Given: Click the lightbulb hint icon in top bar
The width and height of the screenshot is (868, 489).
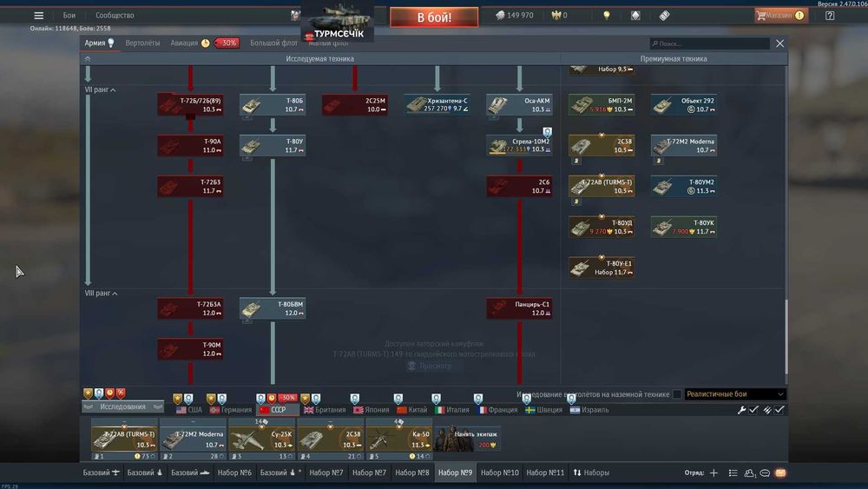Looking at the screenshot, I should (x=607, y=16).
